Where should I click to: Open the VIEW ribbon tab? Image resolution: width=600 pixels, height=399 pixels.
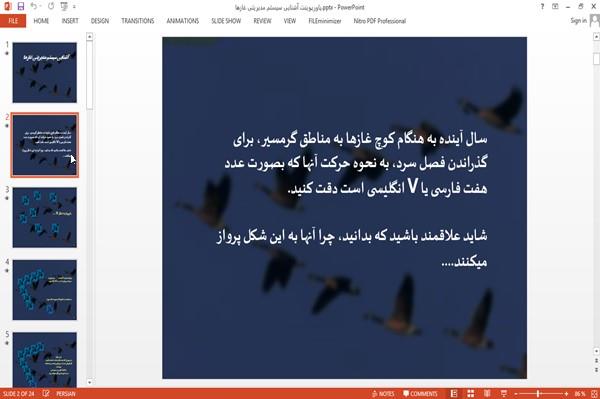[289, 21]
